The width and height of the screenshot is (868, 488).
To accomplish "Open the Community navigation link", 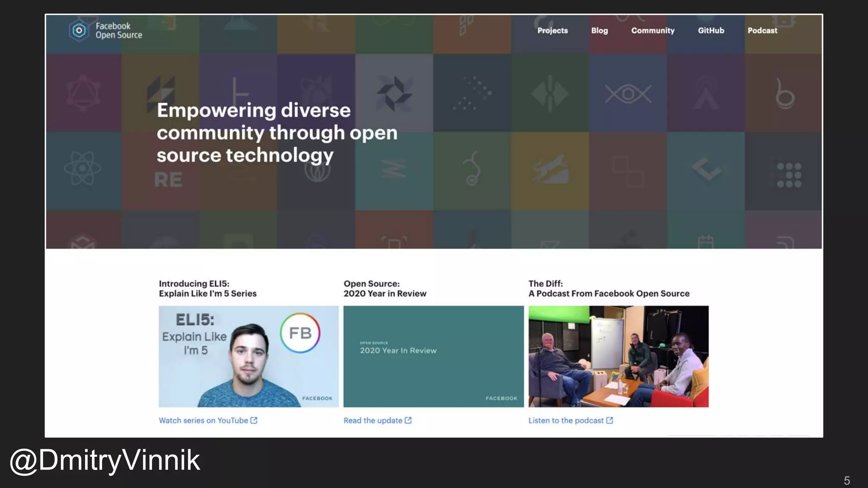I will (x=653, y=30).
